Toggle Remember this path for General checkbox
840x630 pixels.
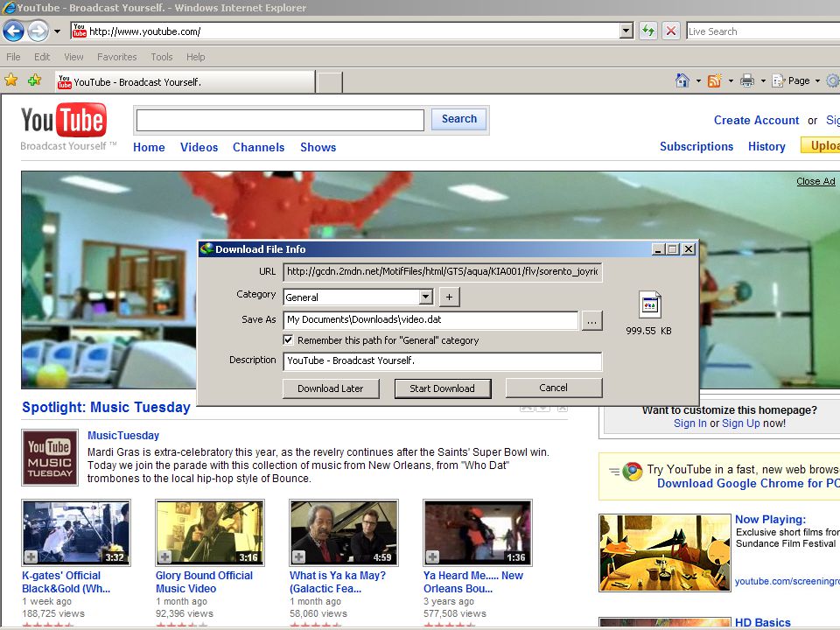click(288, 339)
